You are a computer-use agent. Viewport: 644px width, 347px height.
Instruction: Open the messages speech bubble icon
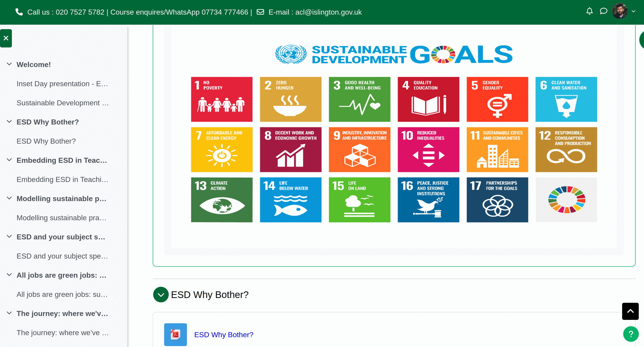(x=603, y=11)
